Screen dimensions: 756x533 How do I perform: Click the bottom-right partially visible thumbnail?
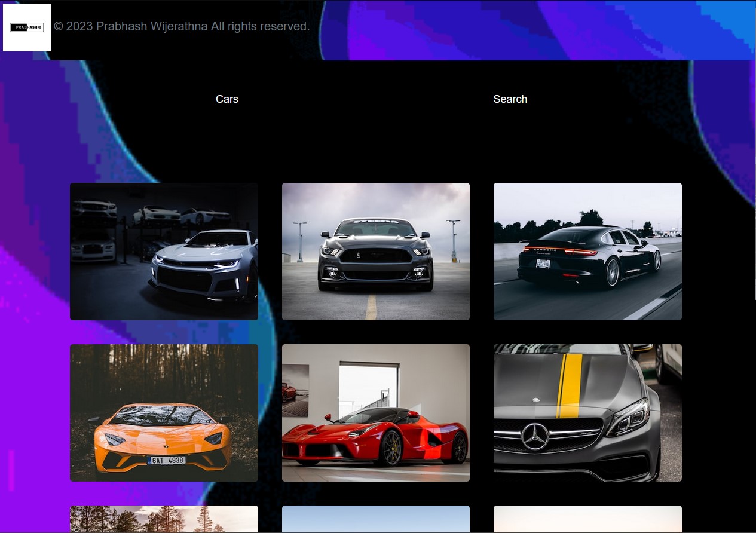pyautogui.click(x=587, y=520)
